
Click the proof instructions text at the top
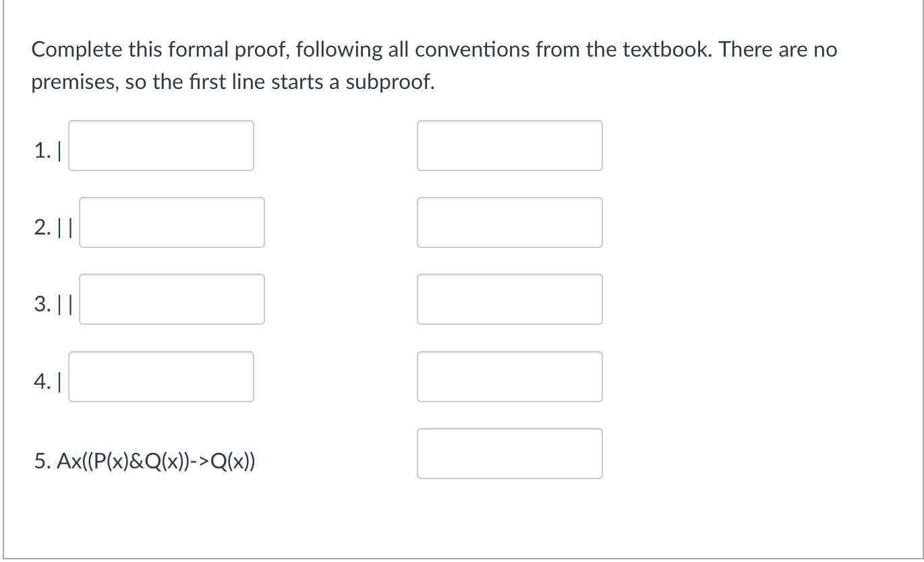(434, 65)
